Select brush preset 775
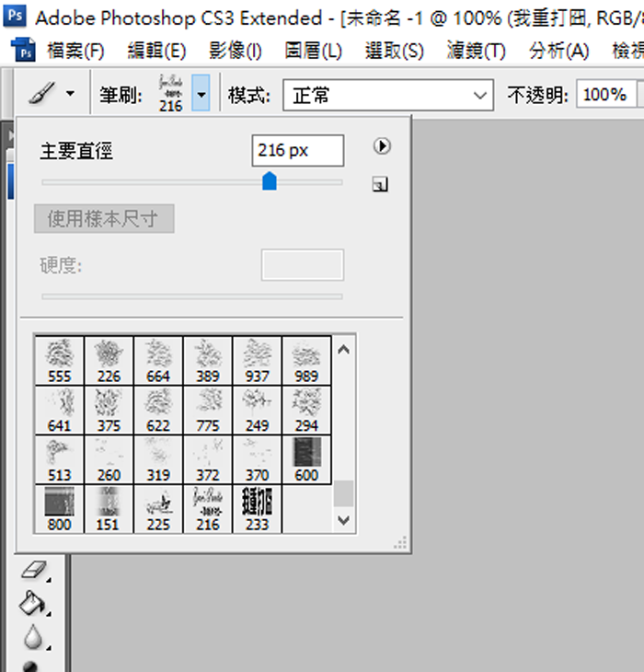 pyautogui.click(x=208, y=411)
